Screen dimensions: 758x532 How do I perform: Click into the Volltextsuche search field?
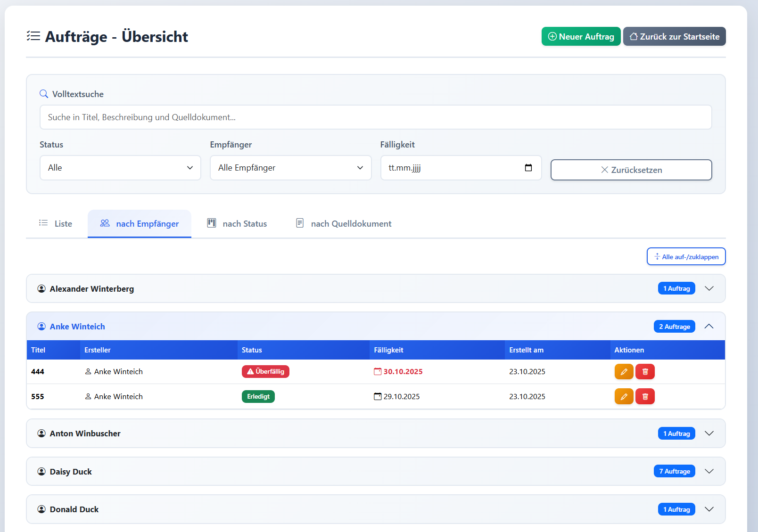pos(376,117)
